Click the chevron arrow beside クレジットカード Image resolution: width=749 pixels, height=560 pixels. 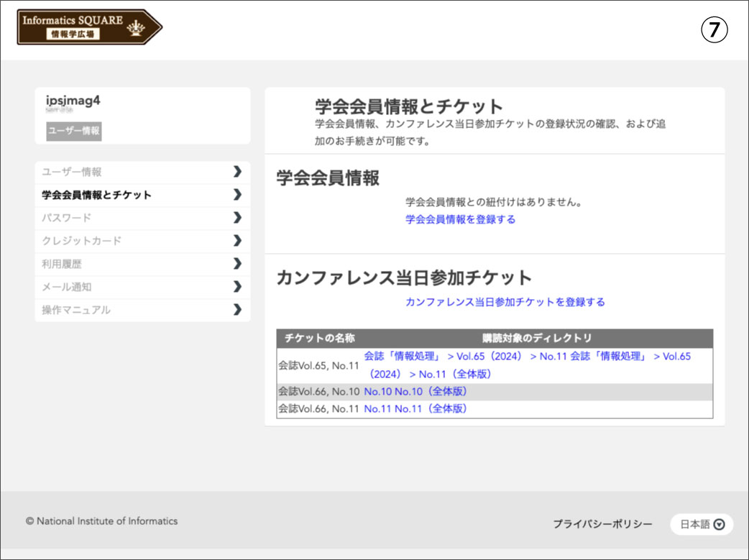[237, 241]
